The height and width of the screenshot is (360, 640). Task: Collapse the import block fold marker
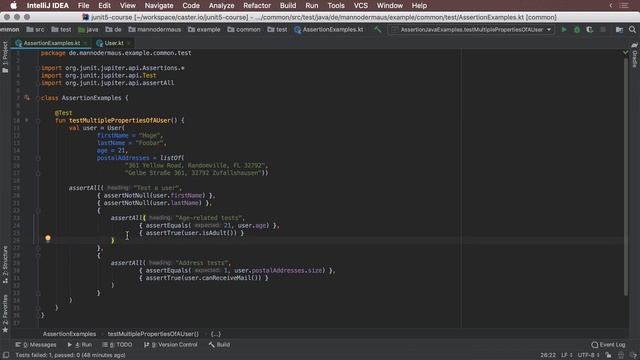click(x=38, y=68)
